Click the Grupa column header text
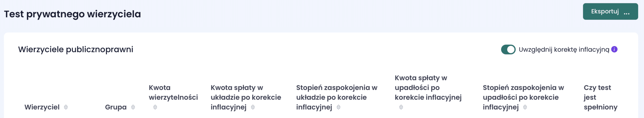Viewport: 644px width, 118px height. coord(116,107)
